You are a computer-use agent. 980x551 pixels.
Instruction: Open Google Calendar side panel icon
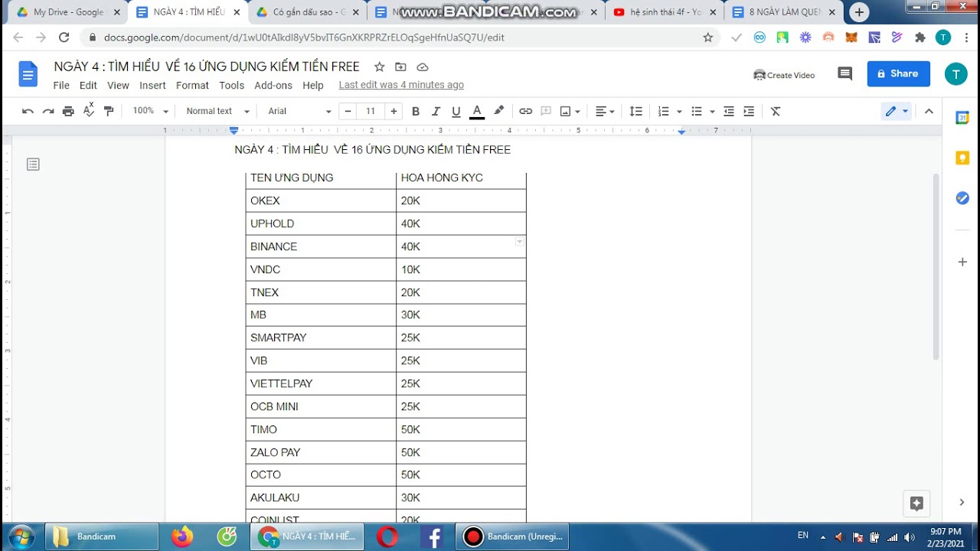click(x=962, y=118)
